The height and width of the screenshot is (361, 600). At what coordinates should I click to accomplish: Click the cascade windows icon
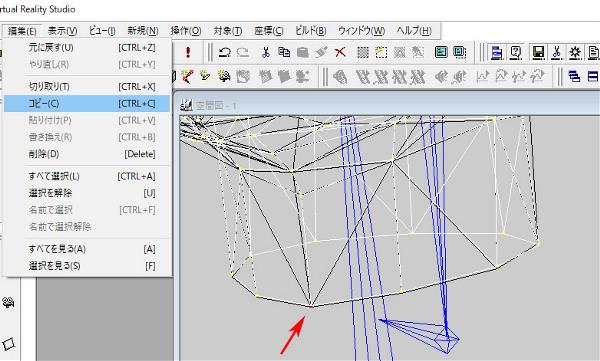point(574,76)
